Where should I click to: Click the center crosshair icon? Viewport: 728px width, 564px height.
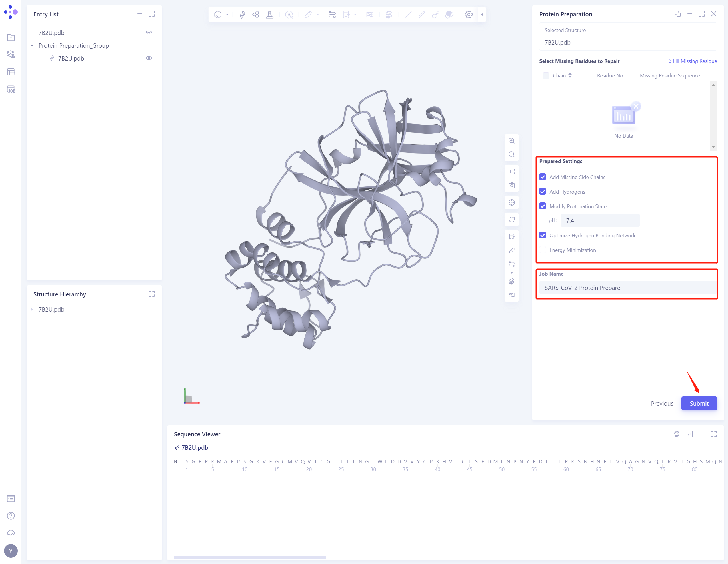[512, 202]
